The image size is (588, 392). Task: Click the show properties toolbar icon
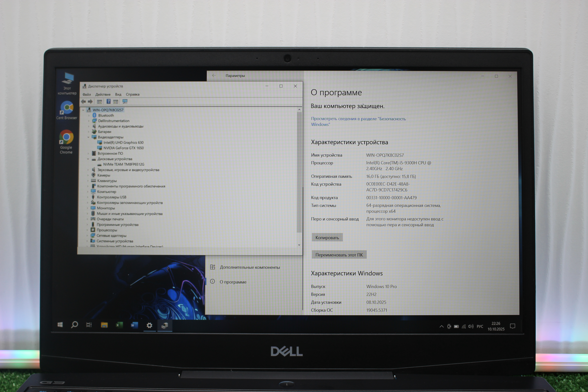[x=99, y=102]
